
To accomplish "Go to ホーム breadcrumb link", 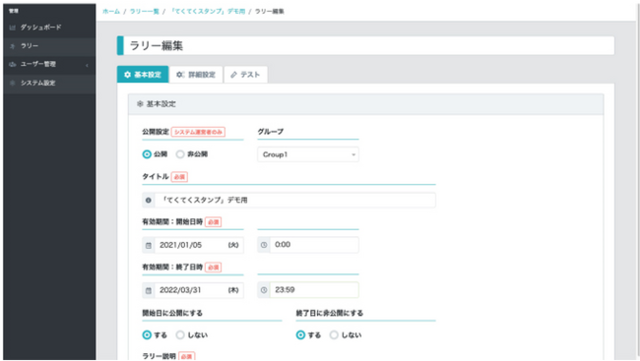I will click(x=111, y=11).
